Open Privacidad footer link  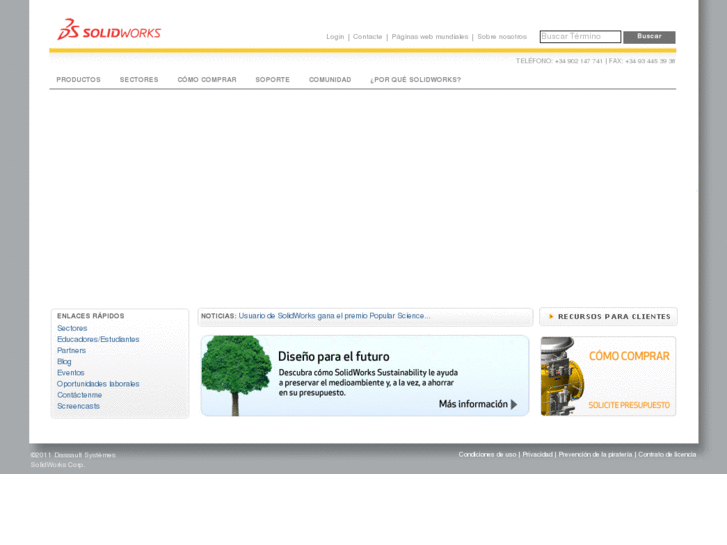click(x=537, y=455)
